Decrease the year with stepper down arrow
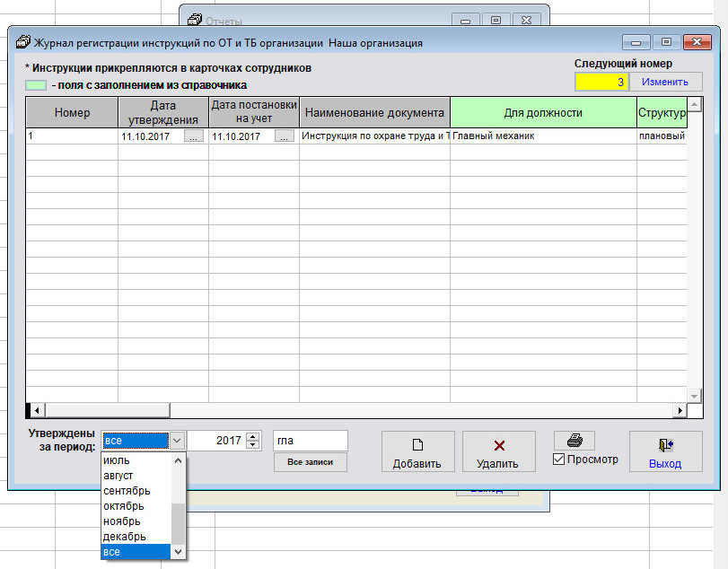 (252, 445)
